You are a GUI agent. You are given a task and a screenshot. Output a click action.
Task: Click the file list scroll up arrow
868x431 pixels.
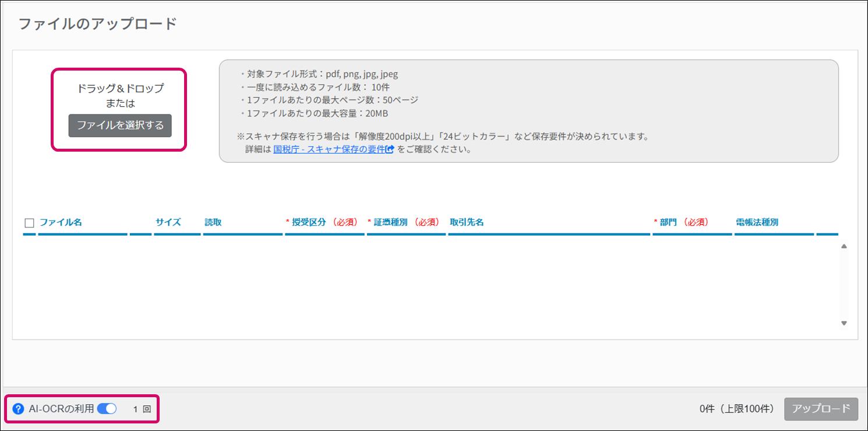844,246
